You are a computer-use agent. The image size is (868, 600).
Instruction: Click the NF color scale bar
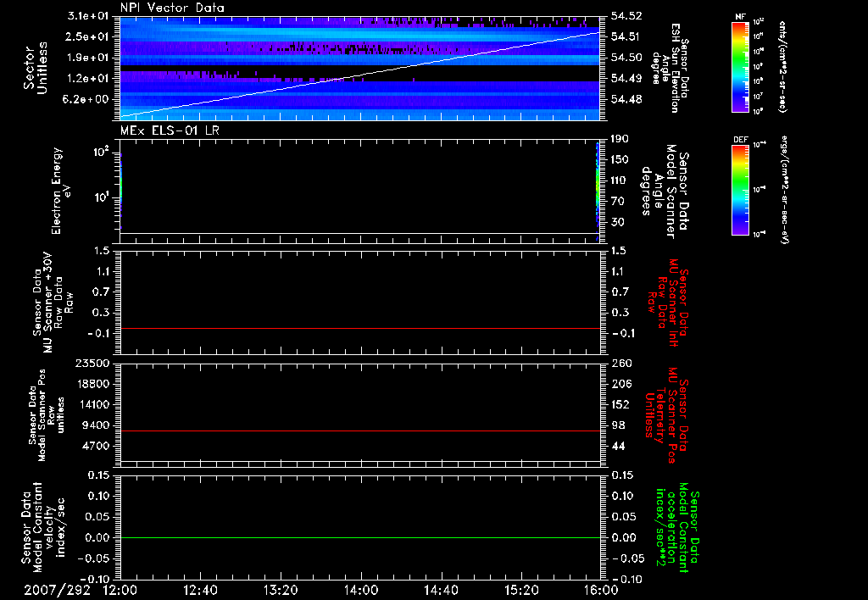(740, 66)
